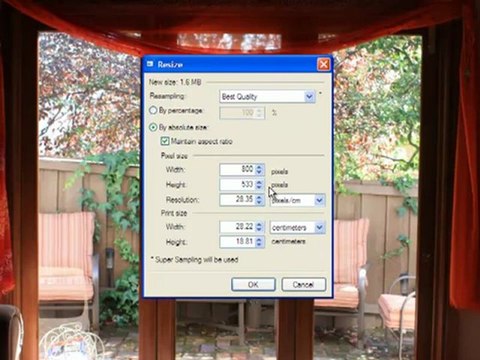480x360 pixels.
Task: Select the By absolute size option
Action: [153, 127]
